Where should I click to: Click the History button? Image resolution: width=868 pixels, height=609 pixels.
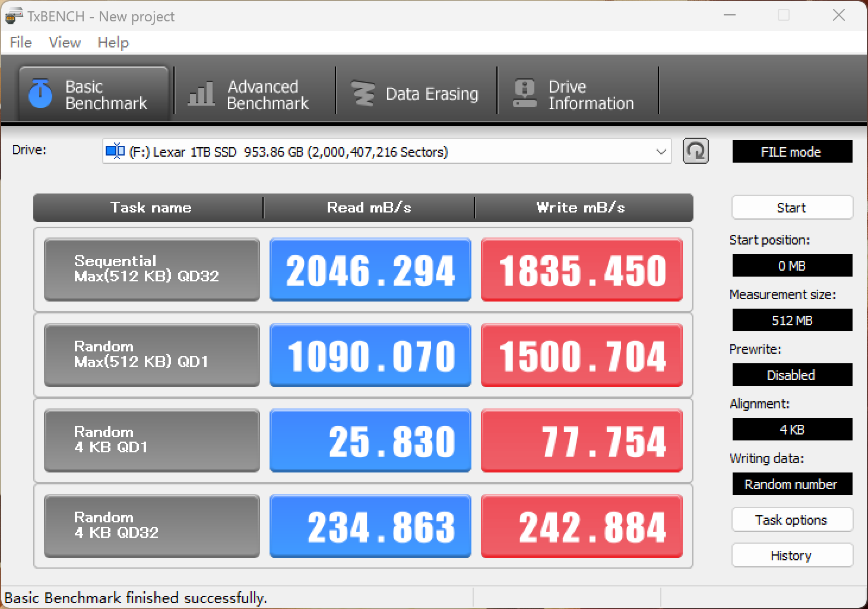(791, 556)
